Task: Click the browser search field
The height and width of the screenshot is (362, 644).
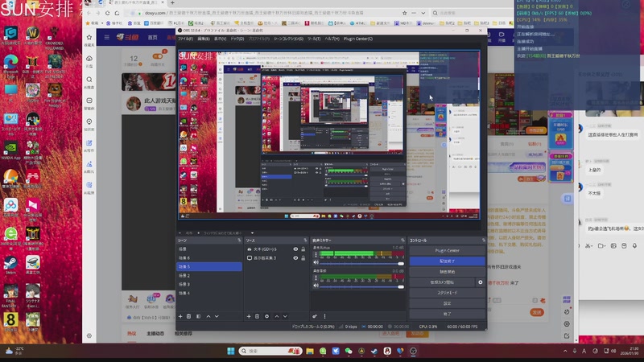Action: (473, 13)
